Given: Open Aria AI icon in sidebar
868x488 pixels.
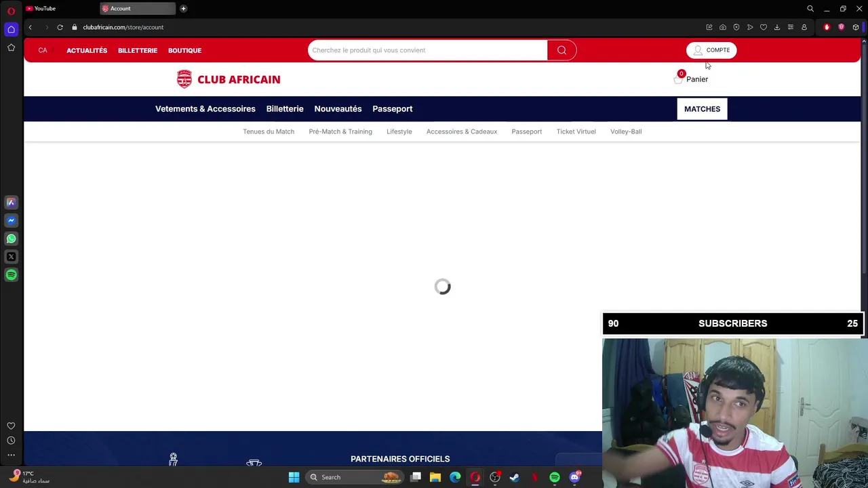Looking at the screenshot, I should (x=11, y=202).
